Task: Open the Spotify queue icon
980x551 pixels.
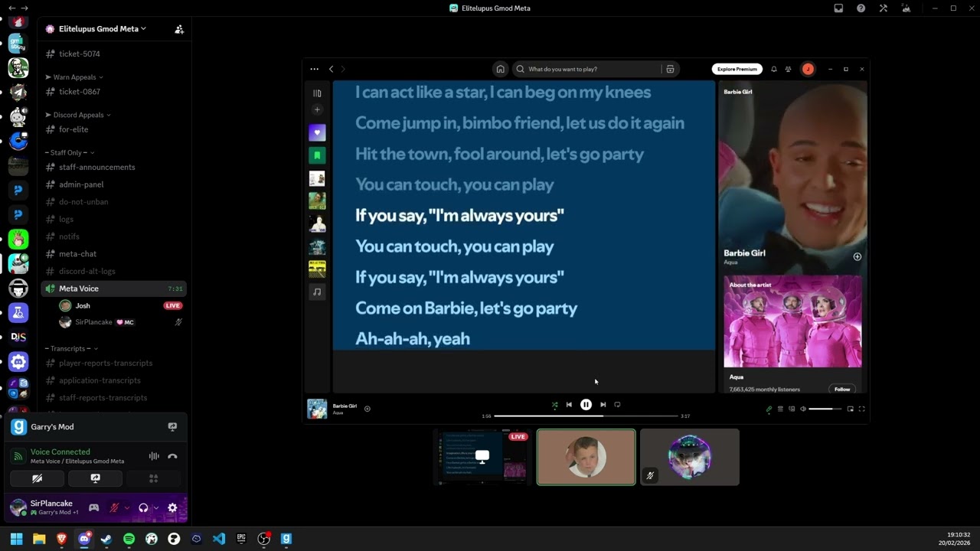Action: point(780,409)
